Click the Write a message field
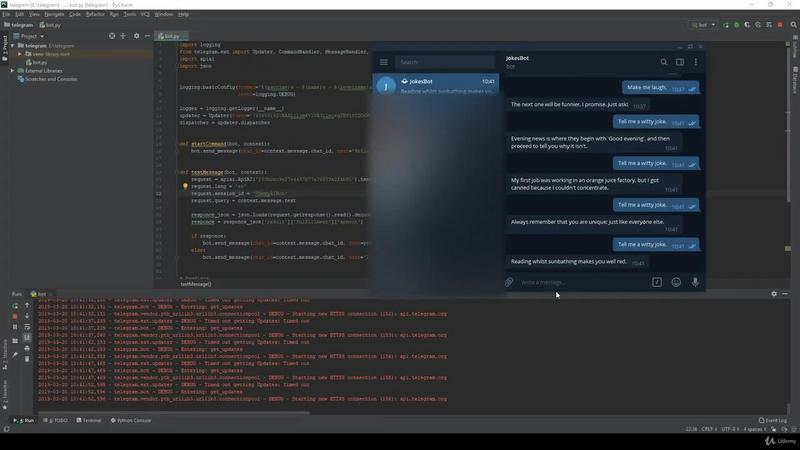 (582, 282)
